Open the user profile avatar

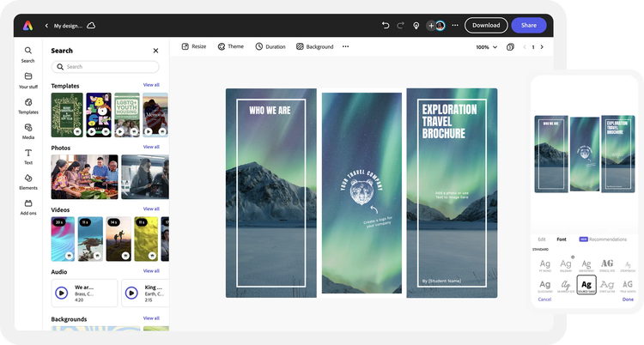tap(440, 26)
